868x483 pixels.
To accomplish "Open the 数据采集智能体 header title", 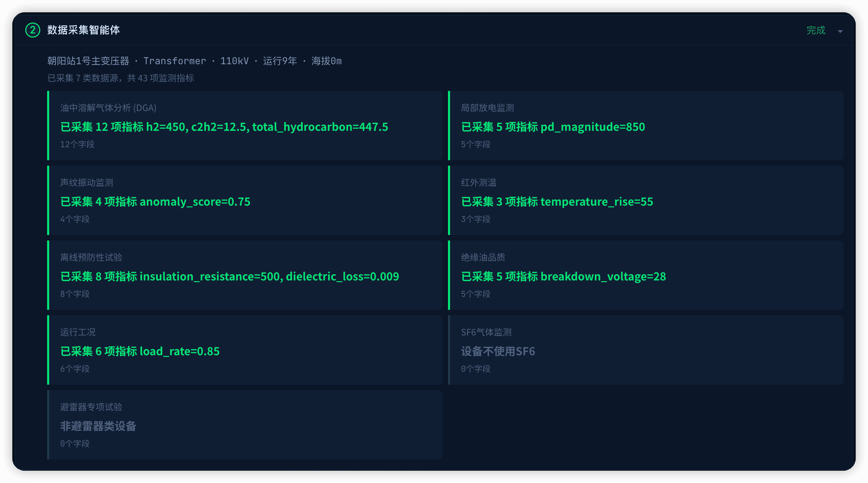I will pyautogui.click(x=83, y=30).
